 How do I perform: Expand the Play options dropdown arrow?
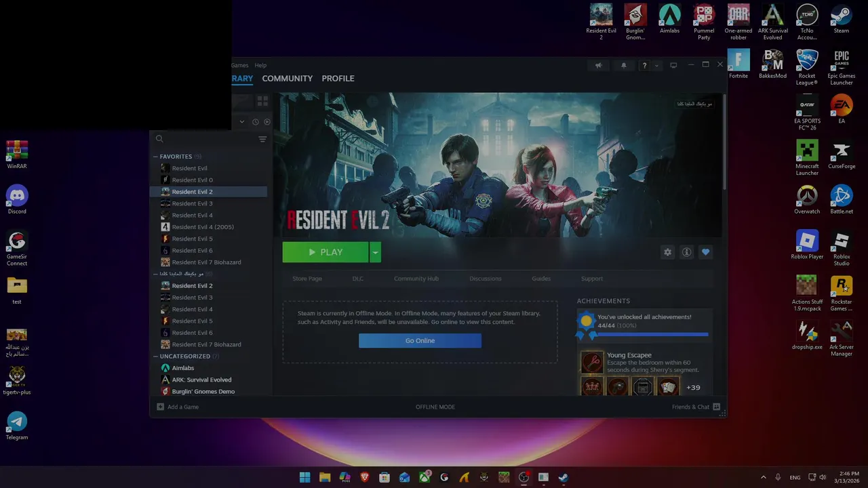(375, 252)
